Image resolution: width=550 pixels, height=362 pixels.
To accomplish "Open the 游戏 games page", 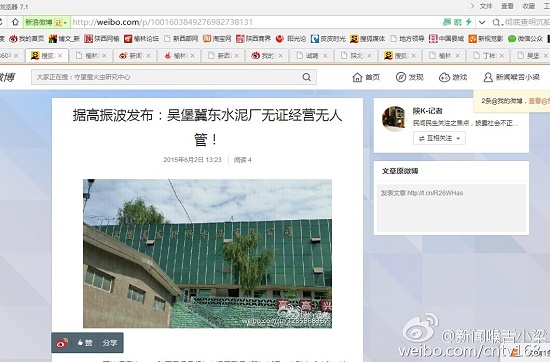I will click(453, 77).
